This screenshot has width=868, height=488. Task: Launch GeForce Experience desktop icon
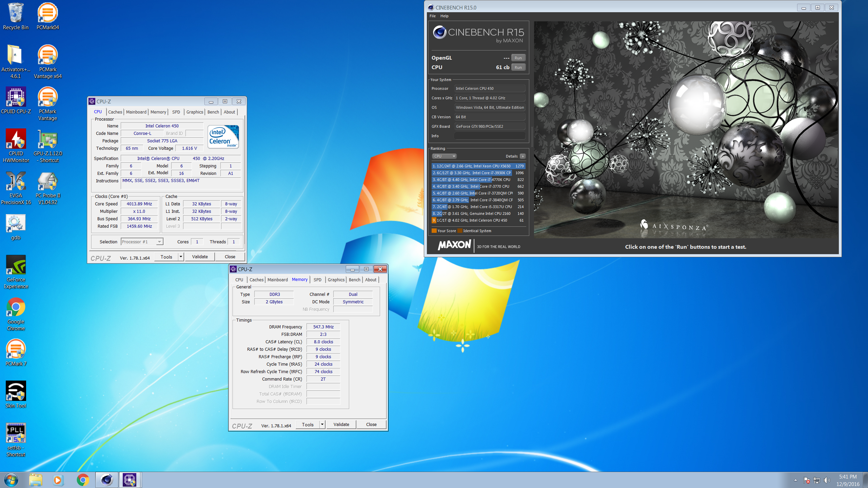16,272
